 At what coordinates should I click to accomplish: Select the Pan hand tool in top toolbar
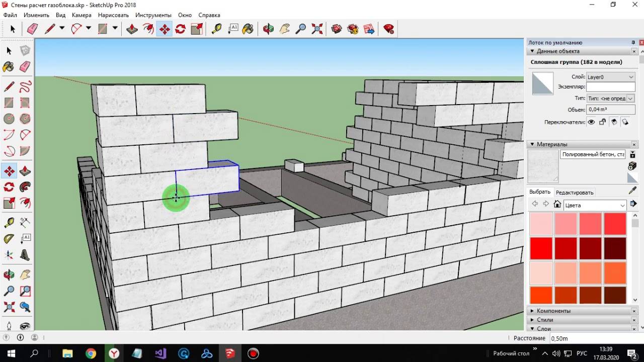[285, 29]
